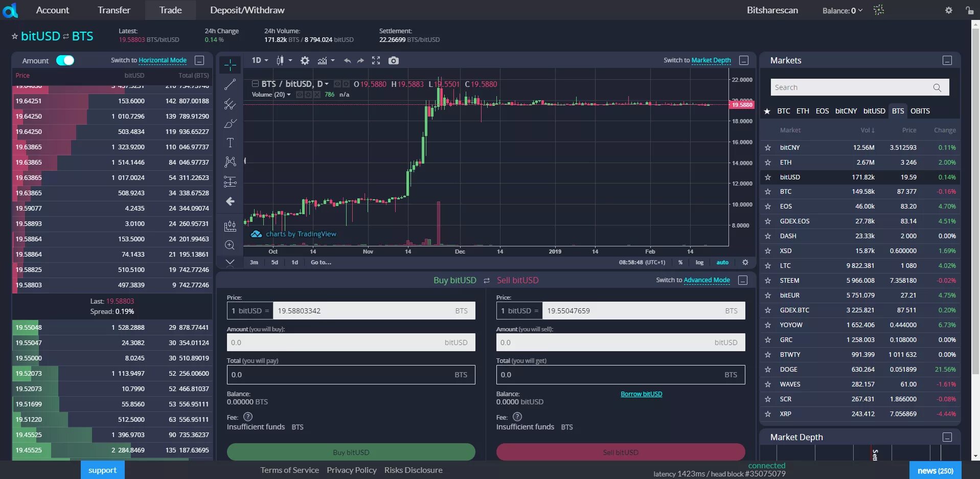Collapse the drawing toolbar with the chevron
The width and height of the screenshot is (980, 479).
pos(230,262)
